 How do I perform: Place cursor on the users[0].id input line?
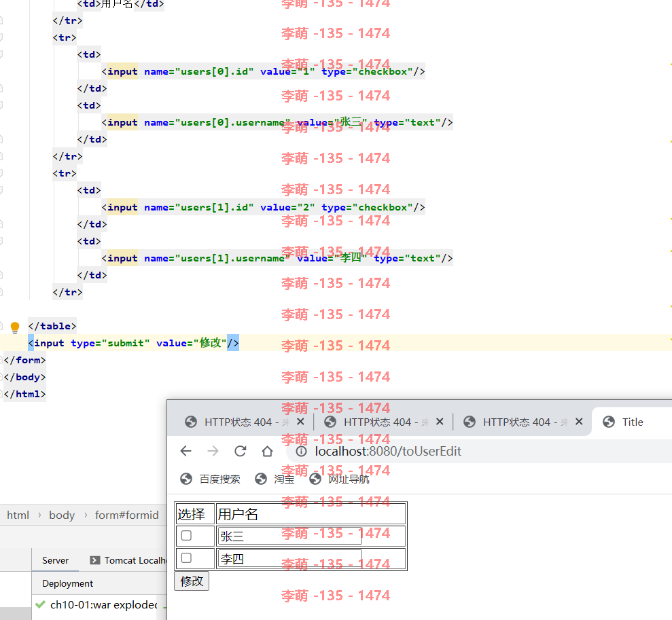click(263, 71)
